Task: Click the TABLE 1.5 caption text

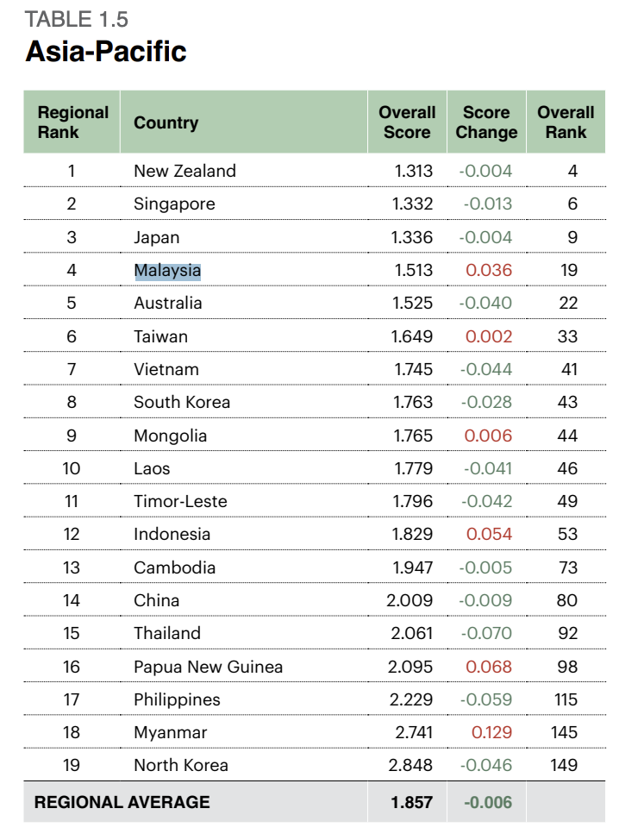Action: [77, 19]
